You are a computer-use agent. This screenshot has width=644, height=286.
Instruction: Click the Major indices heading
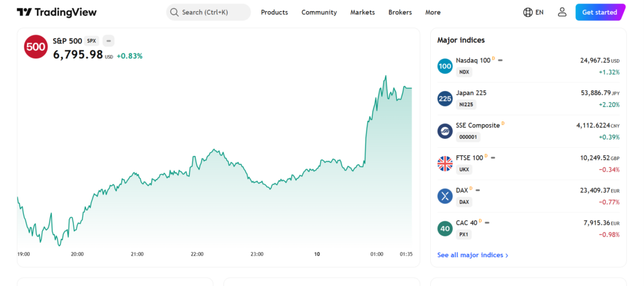[461, 40]
